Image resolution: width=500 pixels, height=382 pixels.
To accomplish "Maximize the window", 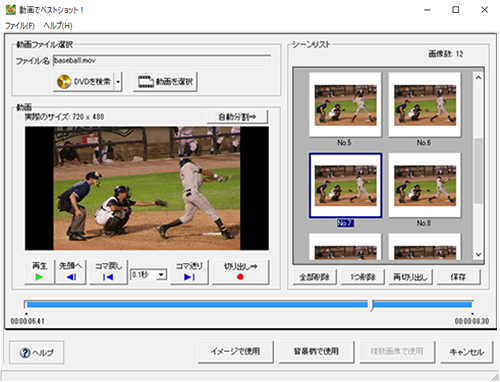I will [455, 10].
